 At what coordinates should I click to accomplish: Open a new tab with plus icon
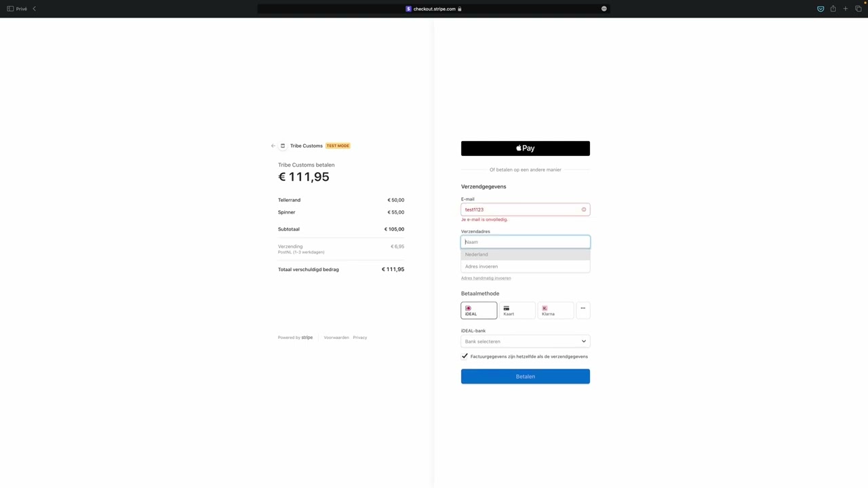[x=845, y=9]
